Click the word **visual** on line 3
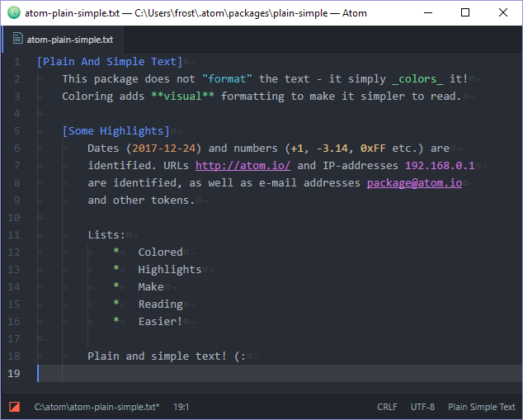 [182, 96]
